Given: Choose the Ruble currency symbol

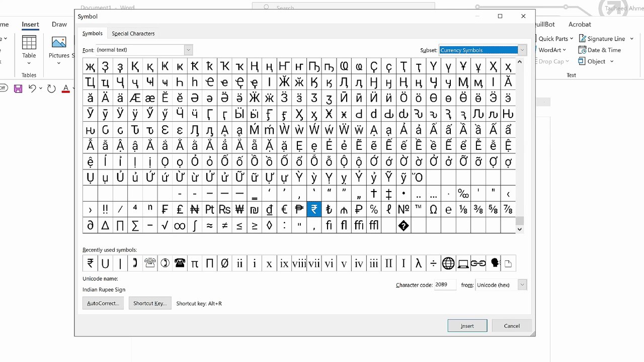Looking at the screenshot, I should (359, 210).
